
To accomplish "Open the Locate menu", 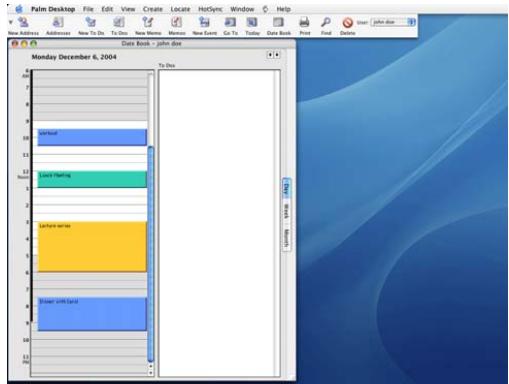I will point(180,9).
